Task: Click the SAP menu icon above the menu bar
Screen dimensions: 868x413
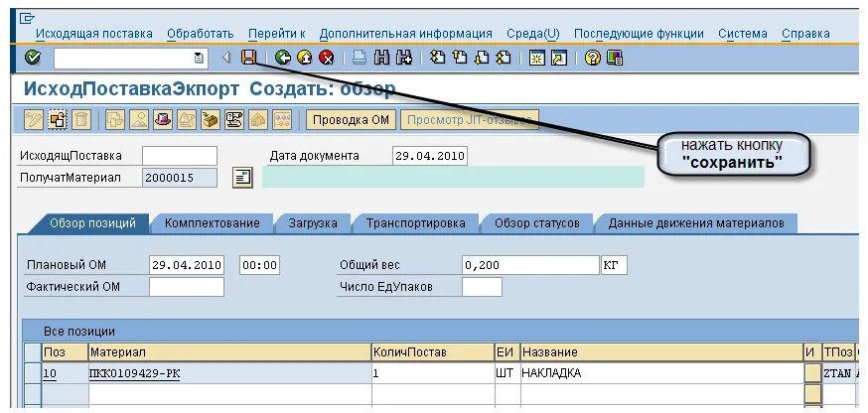Action: pyautogui.click(x=27, y=18)
